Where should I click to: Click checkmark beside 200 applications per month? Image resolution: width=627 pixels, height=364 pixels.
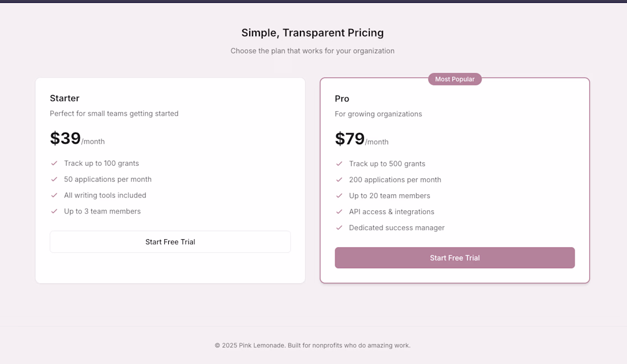tap(339, 180)
